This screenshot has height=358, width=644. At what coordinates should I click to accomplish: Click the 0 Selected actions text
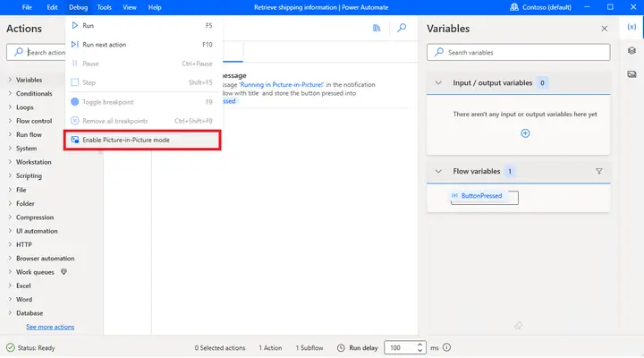point(220,348)
